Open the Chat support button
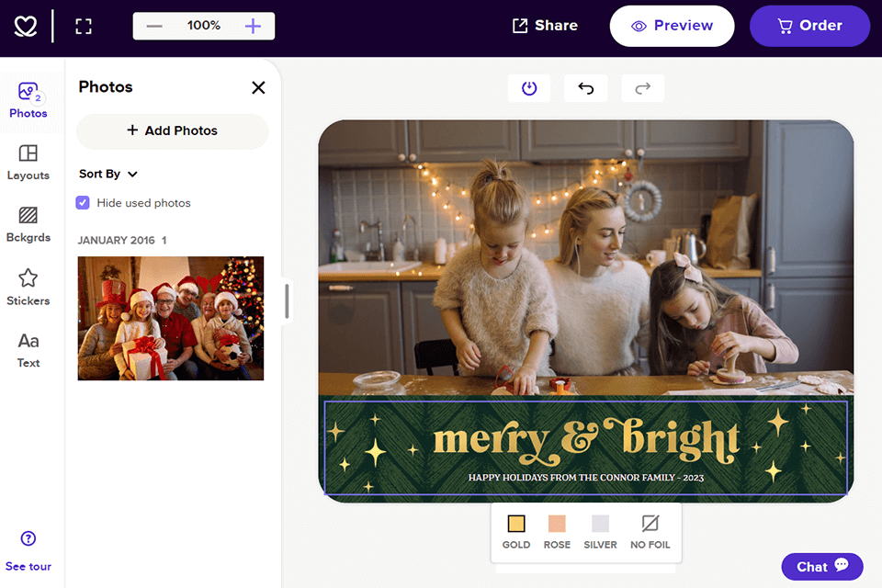This screenshot has width=882, height=588. [821, 567]
